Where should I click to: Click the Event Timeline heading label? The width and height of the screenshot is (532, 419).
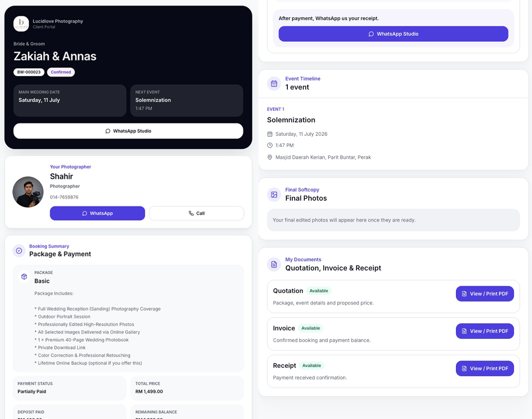(x=303, y=79)
